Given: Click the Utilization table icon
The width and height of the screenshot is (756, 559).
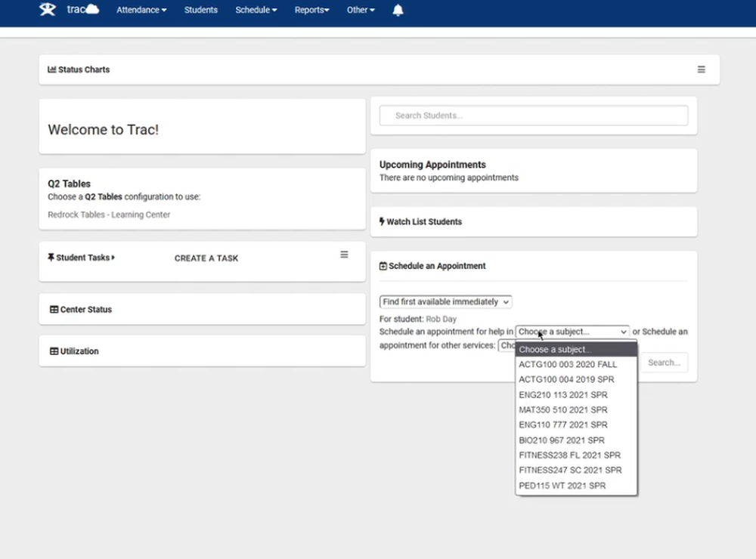Looking at the screenshot, I should tap(54, 351).
